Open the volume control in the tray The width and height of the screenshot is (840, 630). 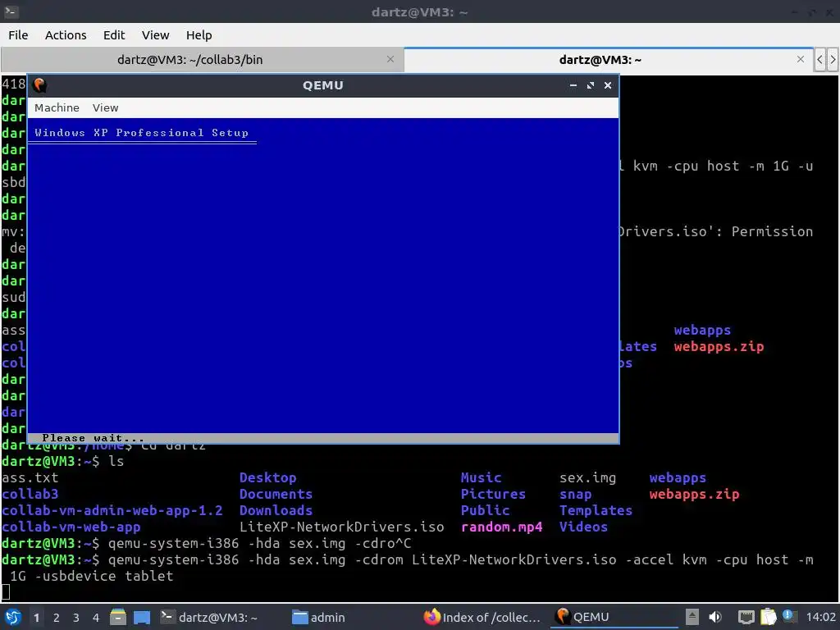pos(715,617)
